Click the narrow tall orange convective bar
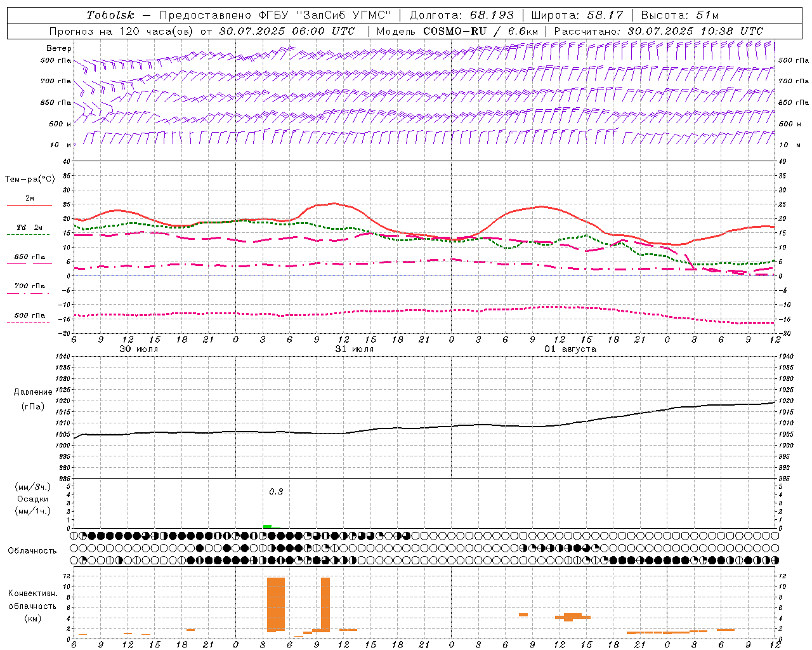The width and height of the screenshot is (812, 650). coord(325,604)
